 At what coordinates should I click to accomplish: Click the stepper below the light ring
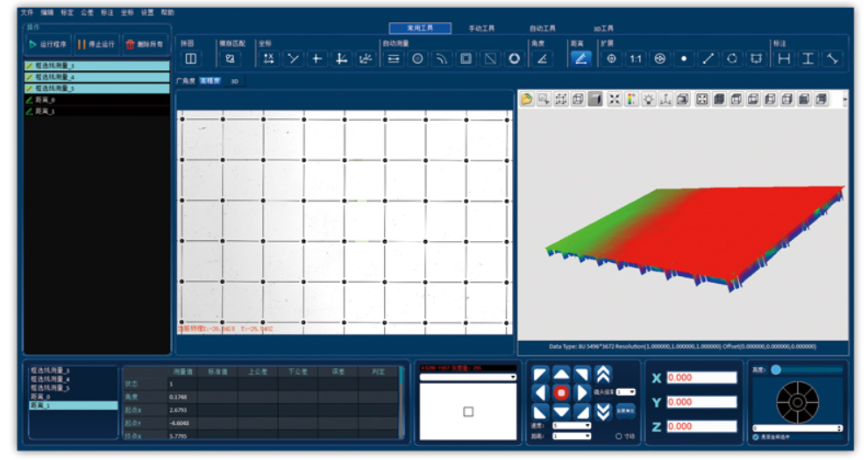click(x=840, y=428)
